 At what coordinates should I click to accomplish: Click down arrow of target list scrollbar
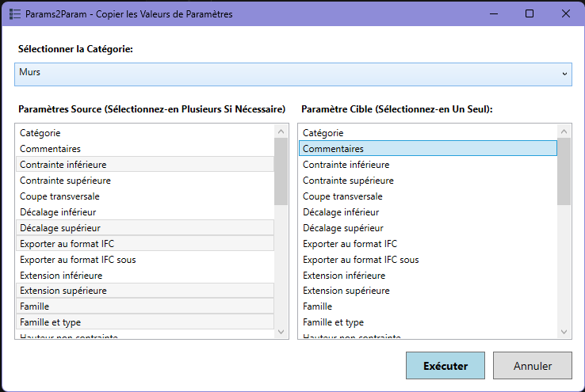point(564,333)
